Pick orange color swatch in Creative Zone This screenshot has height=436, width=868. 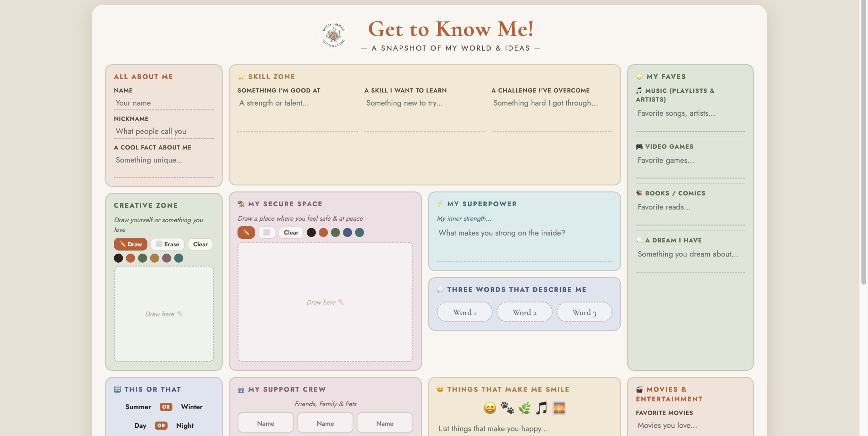[x=131, y=258]
